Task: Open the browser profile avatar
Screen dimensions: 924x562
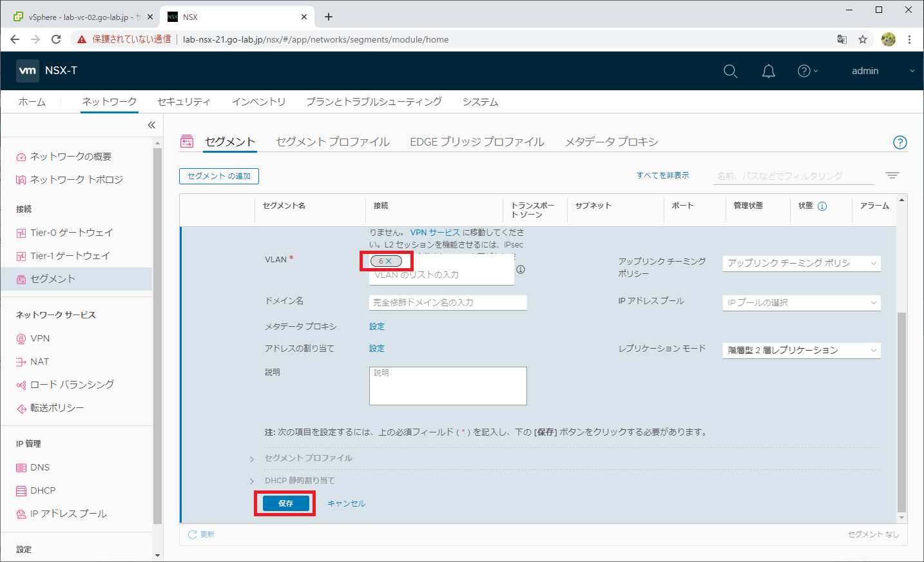Action: point(889,39)
